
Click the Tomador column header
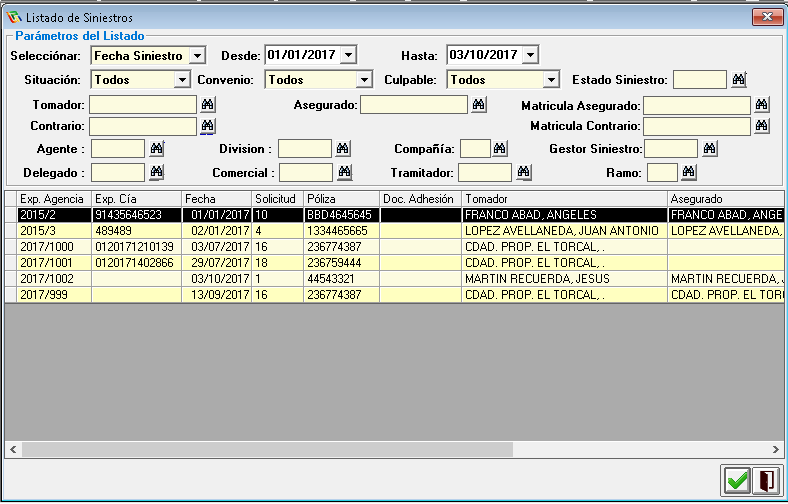pos(564,199)
